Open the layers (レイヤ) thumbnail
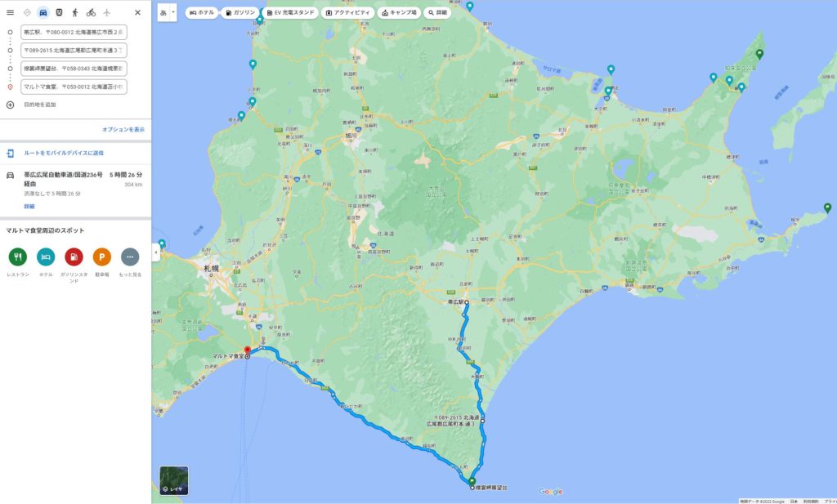Viewport: 837px width, 504px height. [x=174, y=480]
